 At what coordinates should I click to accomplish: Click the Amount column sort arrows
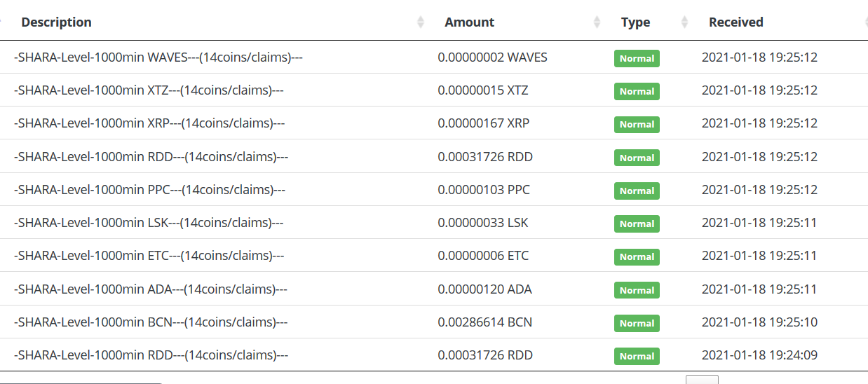597,22
